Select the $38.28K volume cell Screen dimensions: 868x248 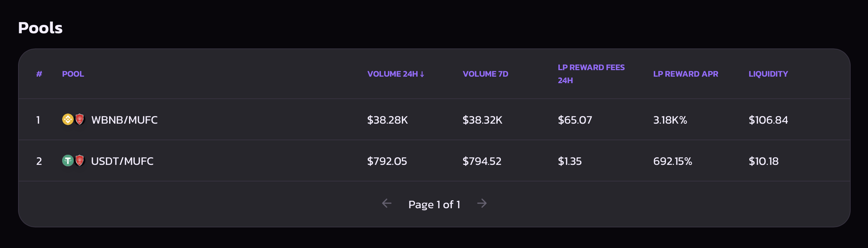387,120
